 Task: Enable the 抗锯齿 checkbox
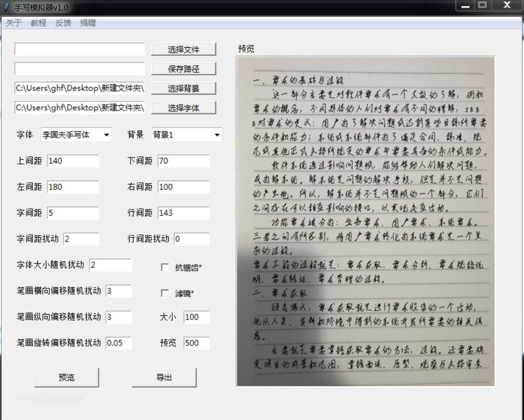click(165, 268)
